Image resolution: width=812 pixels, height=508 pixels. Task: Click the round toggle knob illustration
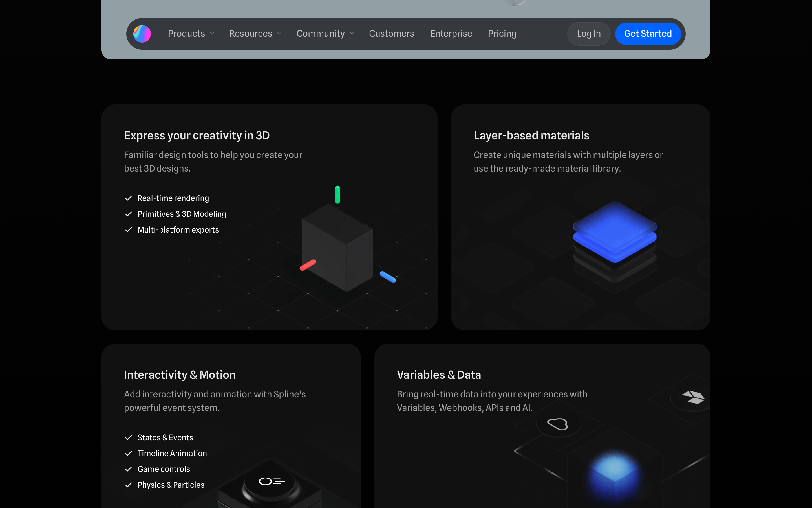pyautogui.click(x=271, y=484)
